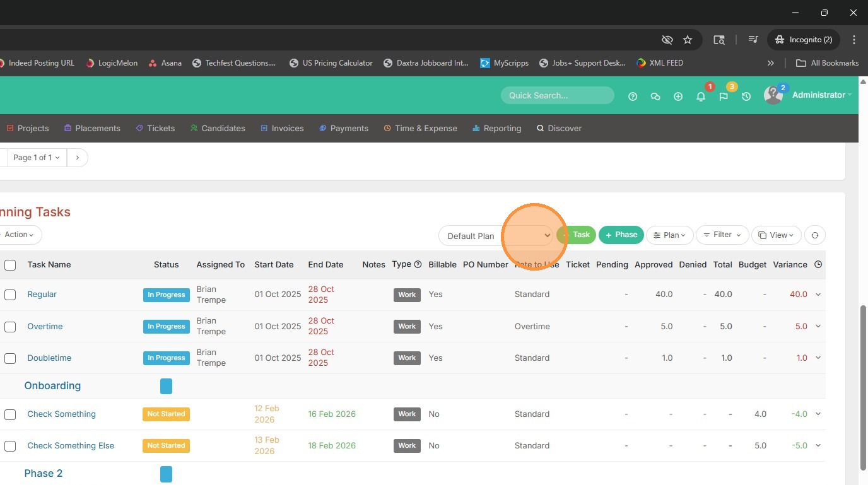868x485 pixels.
Task: Open the Onboarding phase link
Action: click(52, 386)
